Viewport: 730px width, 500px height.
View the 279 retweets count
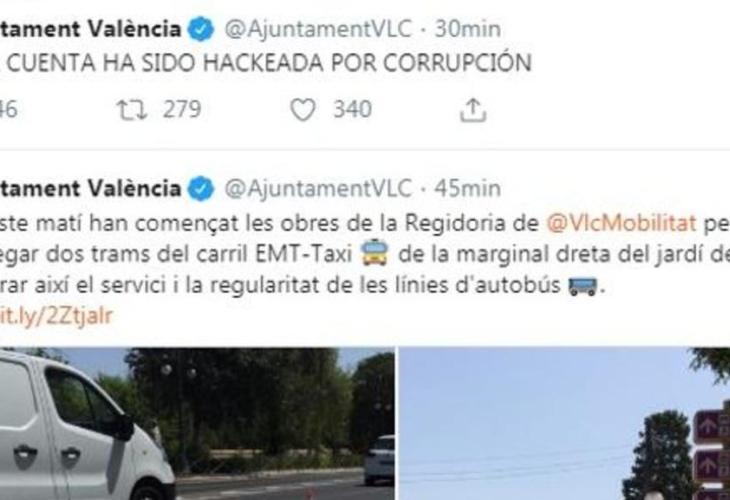182,110
